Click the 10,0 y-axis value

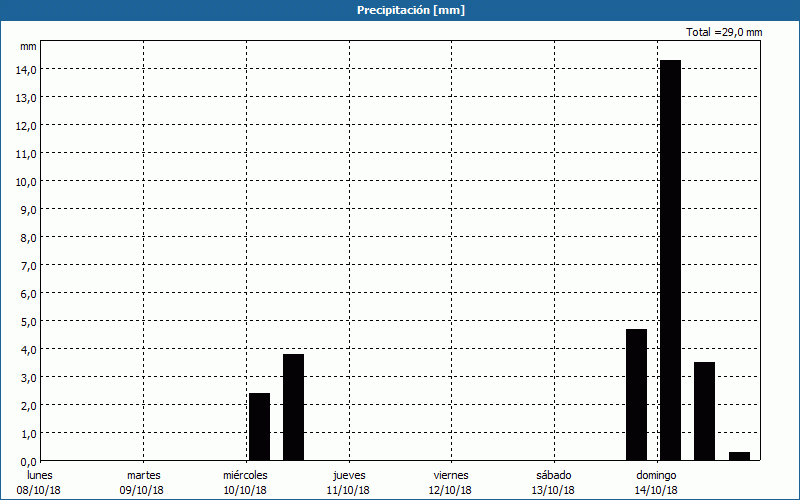[26, 182]
